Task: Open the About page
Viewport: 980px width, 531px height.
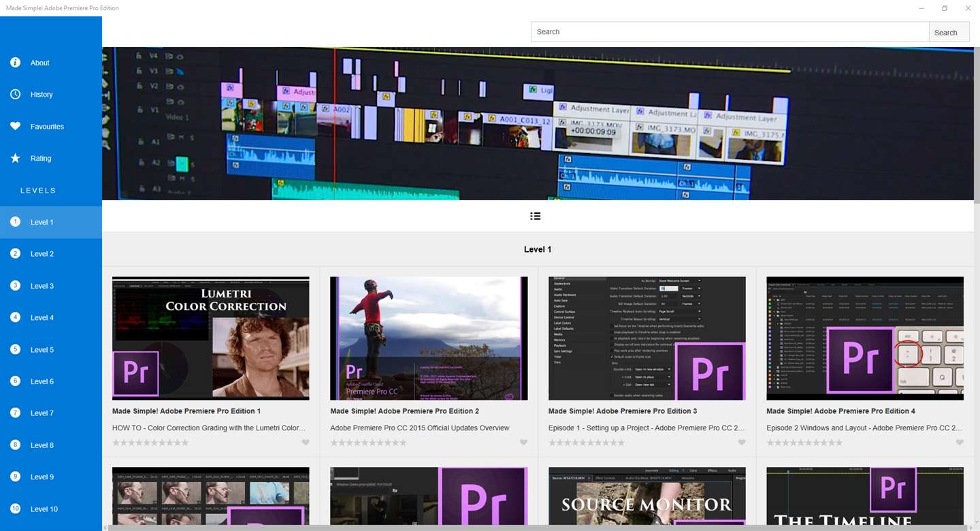Action: coord(51,63)
